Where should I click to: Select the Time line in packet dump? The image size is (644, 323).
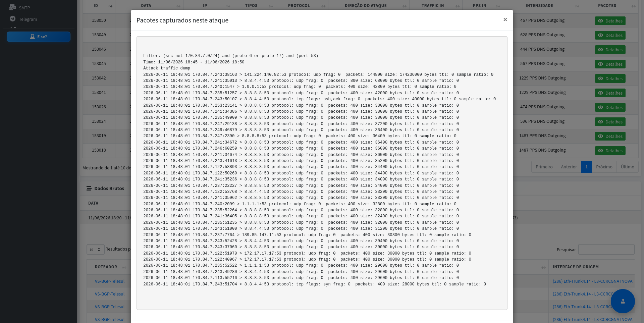coord(194,62)
